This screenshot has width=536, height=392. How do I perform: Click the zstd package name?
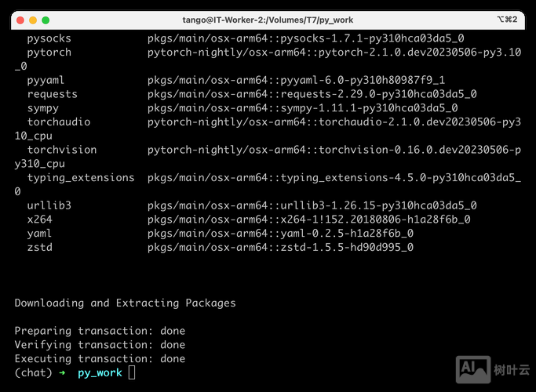[39, 248]
